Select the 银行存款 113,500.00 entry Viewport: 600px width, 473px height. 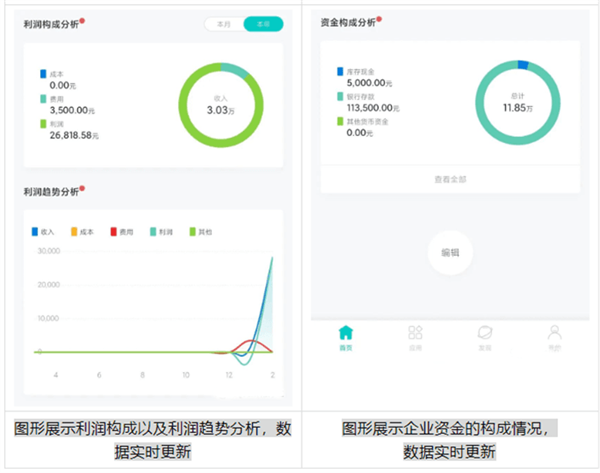click(x=366, y=105)
